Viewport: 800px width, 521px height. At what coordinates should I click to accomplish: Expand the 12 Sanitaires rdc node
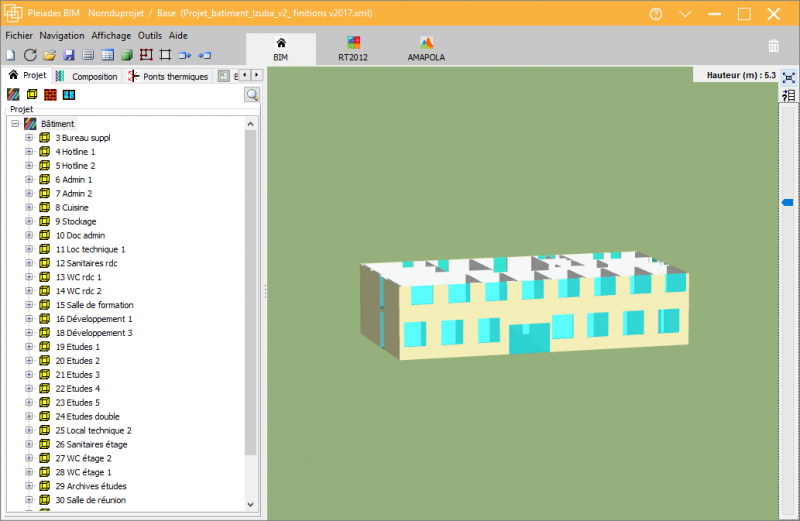click(x=29, y=263)
